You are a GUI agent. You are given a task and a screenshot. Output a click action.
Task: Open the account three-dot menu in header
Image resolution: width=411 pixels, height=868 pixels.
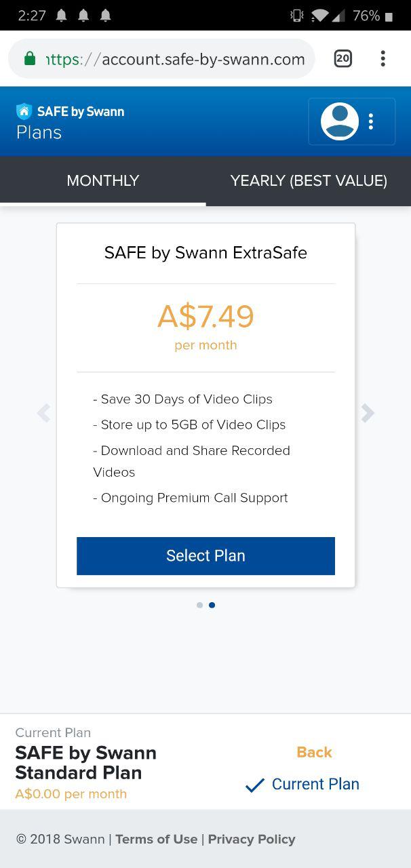(x=370, y=121)
